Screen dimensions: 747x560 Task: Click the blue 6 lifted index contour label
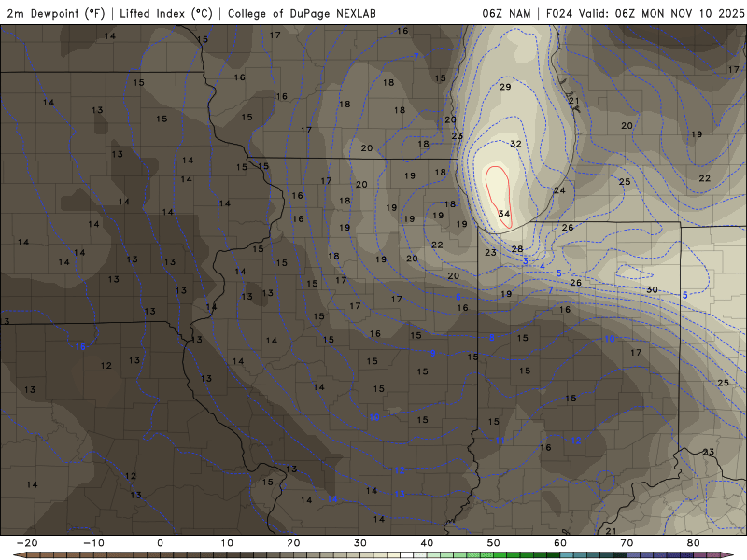(x=458, y=297)
